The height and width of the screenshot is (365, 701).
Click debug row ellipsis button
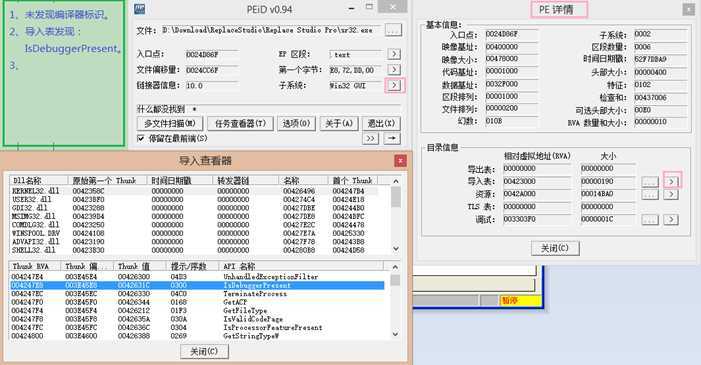650,220
